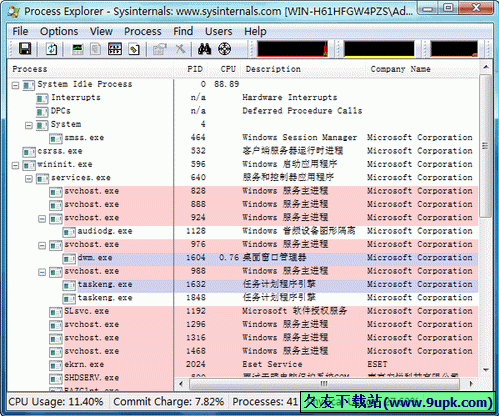Click the DPCs row icon

(x=42, y=111)
